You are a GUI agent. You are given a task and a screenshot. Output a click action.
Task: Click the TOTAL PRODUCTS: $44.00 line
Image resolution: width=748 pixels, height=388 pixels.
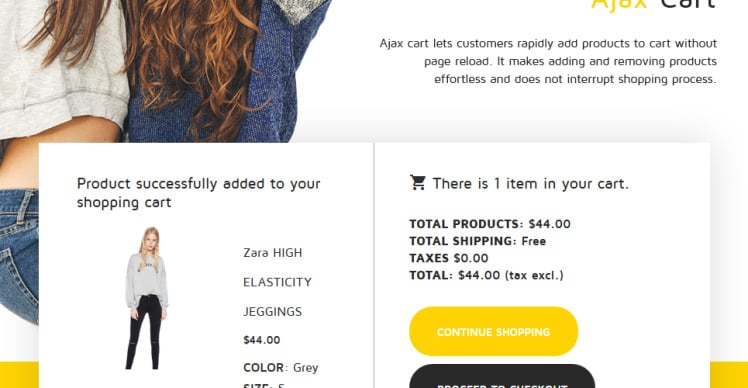[490, 224]
